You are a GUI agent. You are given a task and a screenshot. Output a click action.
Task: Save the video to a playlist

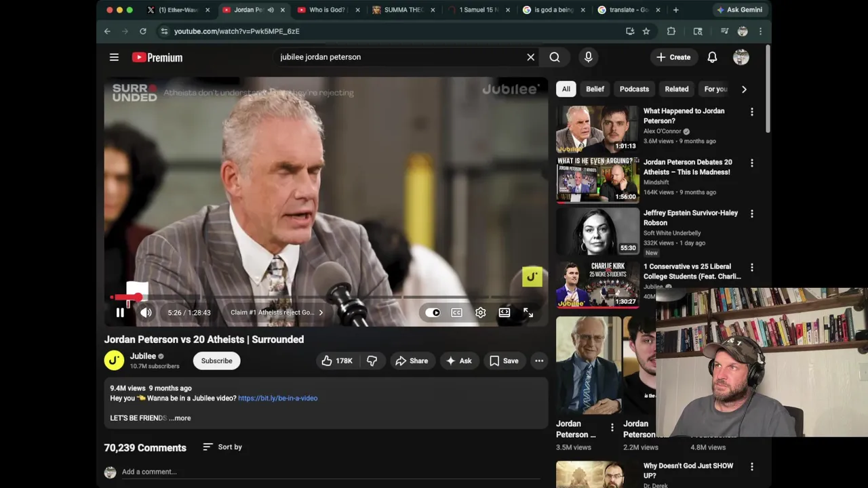pos(504,361)
